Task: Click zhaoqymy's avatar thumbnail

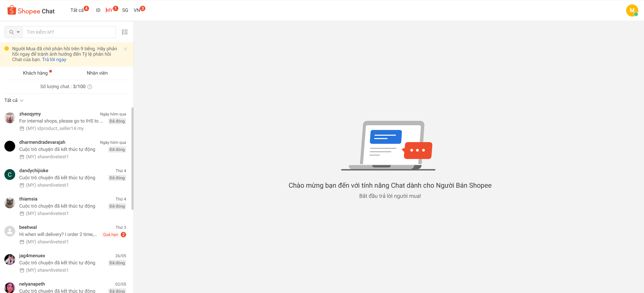Action: [10, 118]
